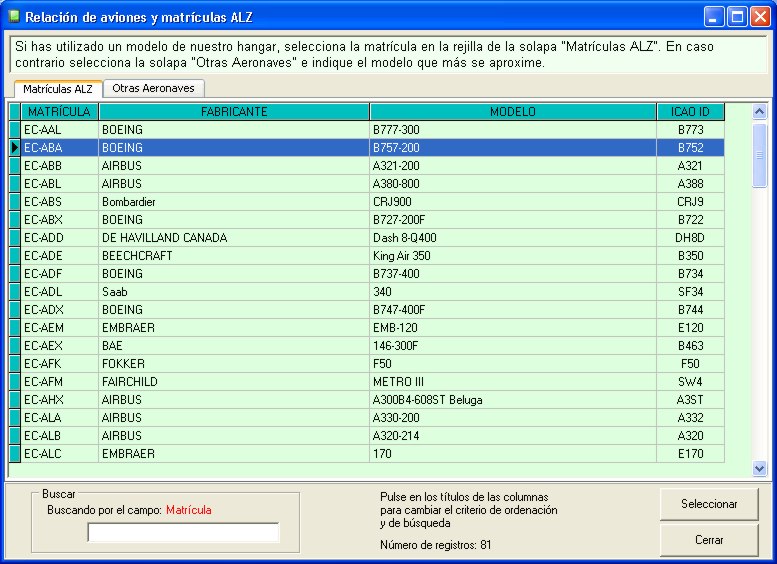This screenshot has height=564, width=777.
Task: Click the FOKKER manufacturer cell
Action: [234, 364]
